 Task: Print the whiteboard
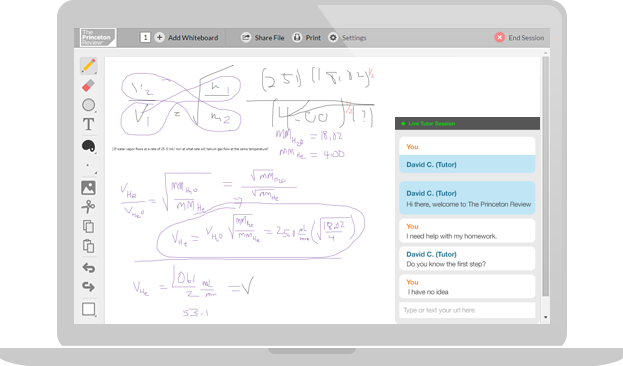coord(307,38)
